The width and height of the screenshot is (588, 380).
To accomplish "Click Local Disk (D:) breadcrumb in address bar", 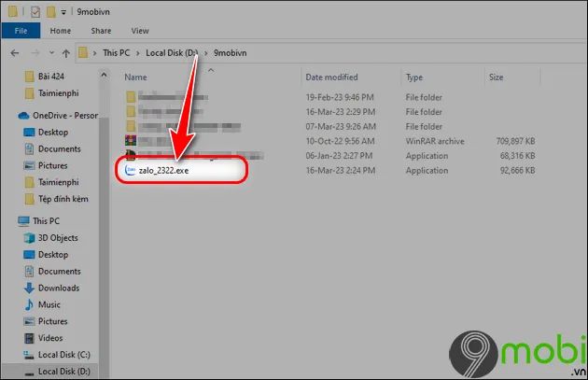I will [x=172, y=53].
